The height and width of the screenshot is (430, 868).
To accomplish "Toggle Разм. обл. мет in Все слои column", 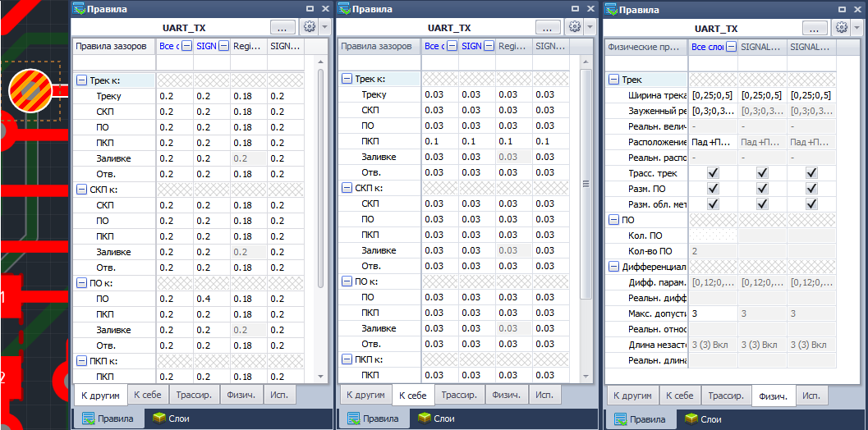I will point(713,204).
